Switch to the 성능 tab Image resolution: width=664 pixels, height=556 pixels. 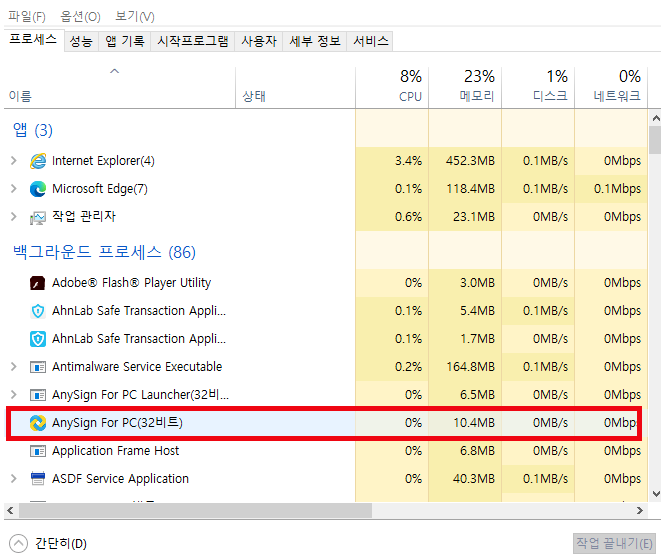81,41
